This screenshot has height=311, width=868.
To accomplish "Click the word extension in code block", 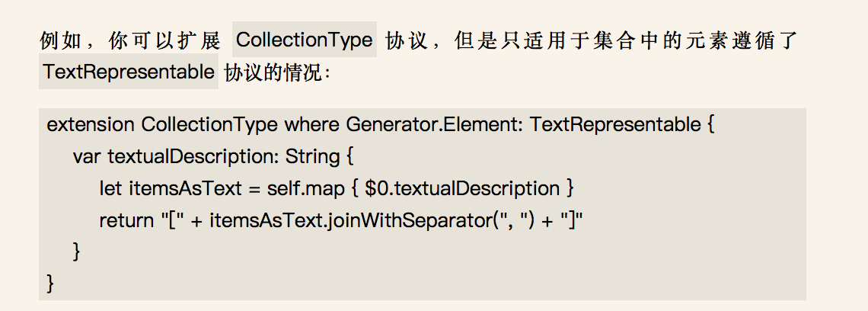I will point(91,125).
